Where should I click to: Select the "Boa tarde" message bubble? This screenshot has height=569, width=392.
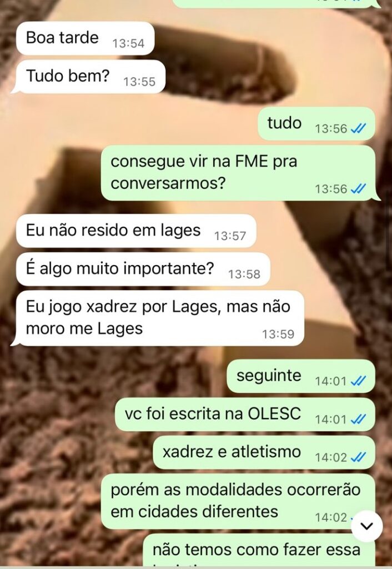pyautogui.click(x=85, y=38)
